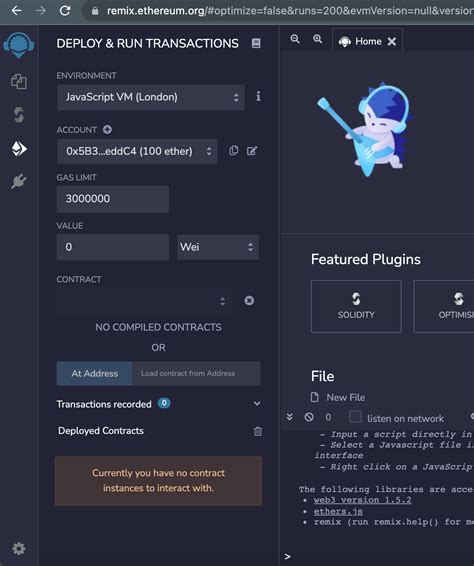Open the documentation book icon beside panel title
The height and width of the screenshot is (566, 474).
[256, 43]
